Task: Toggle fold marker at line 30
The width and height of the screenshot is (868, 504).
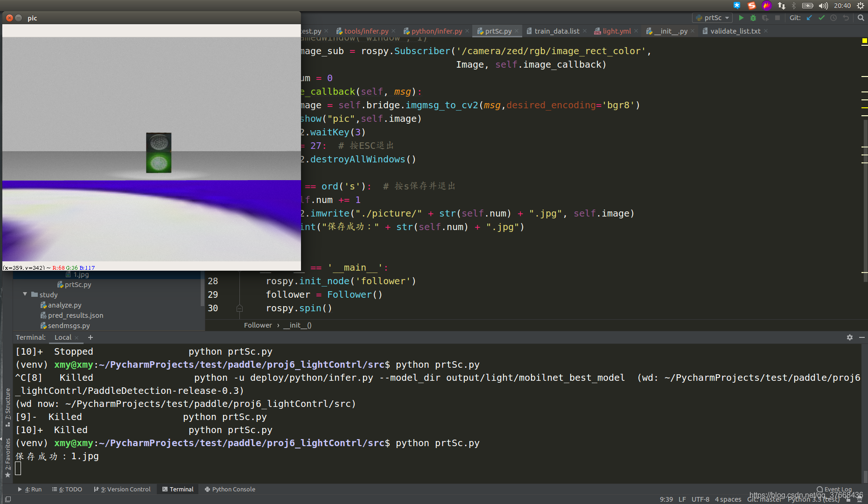Action: [239, 308]
